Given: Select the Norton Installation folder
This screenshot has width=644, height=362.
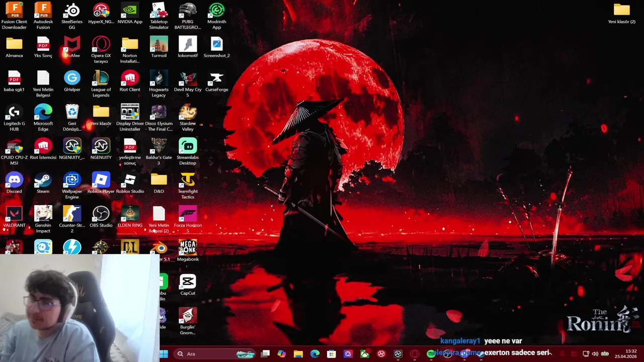Looking at the screenshot, I should click(x=130, y=50).
